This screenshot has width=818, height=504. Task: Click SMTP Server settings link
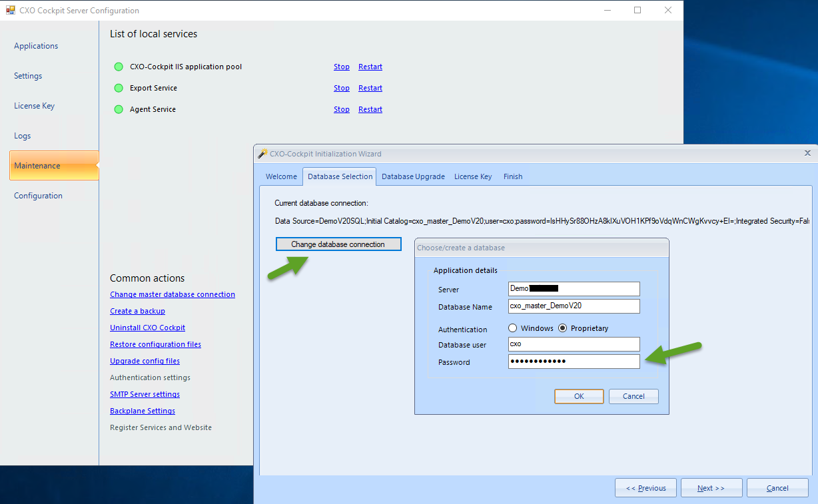145,394
